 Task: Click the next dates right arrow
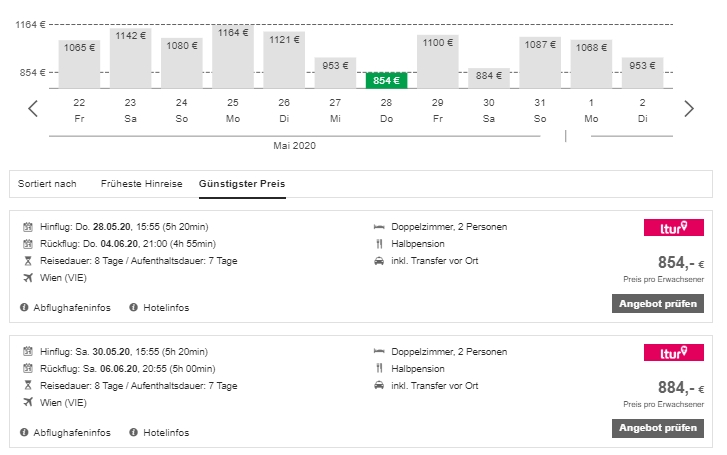click(688, 108)
